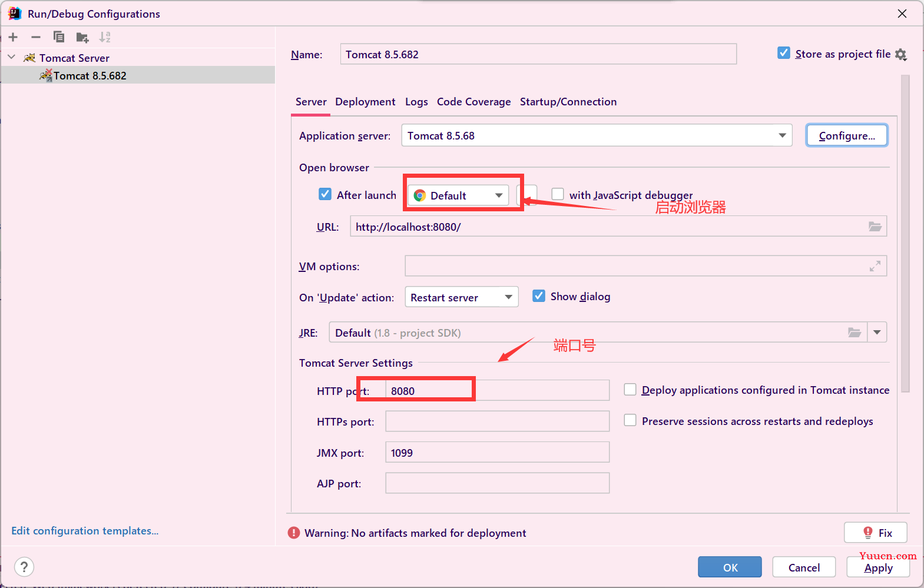Click the Chrome icon in the browser selector
Image resolution: width=924 pixels, height=588 pixels.
point(420,195)
